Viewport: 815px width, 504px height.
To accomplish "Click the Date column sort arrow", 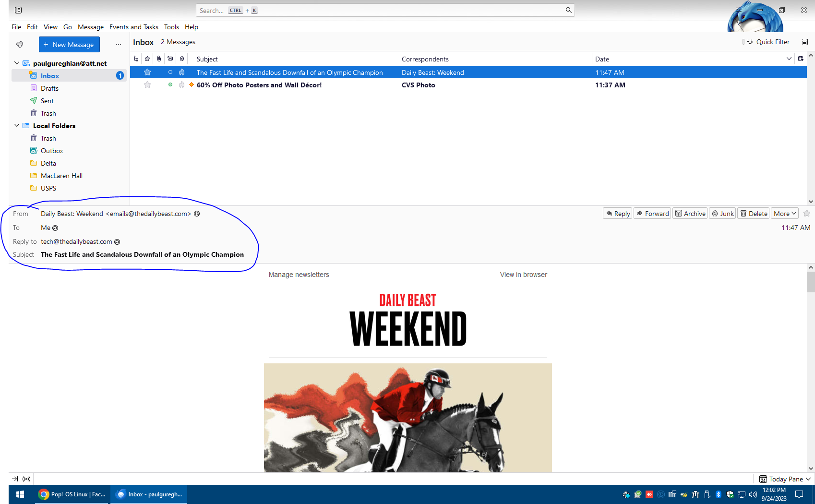I will pos(789,59).
